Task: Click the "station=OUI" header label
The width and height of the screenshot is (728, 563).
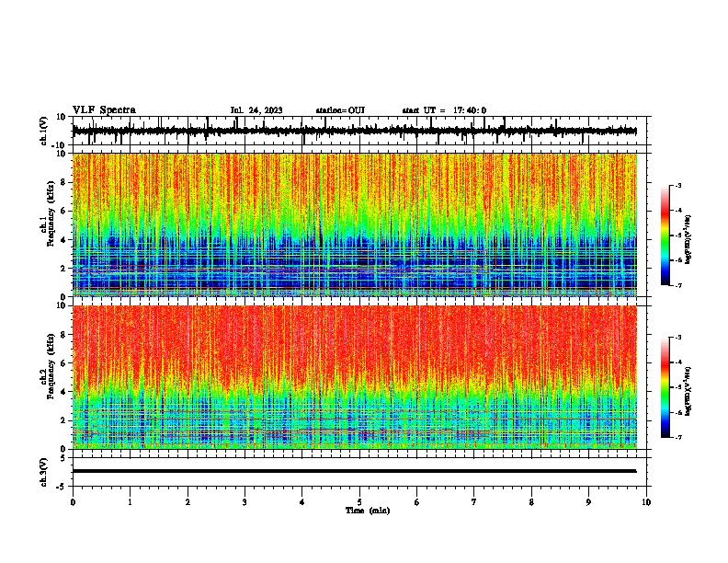Action: 340,110
